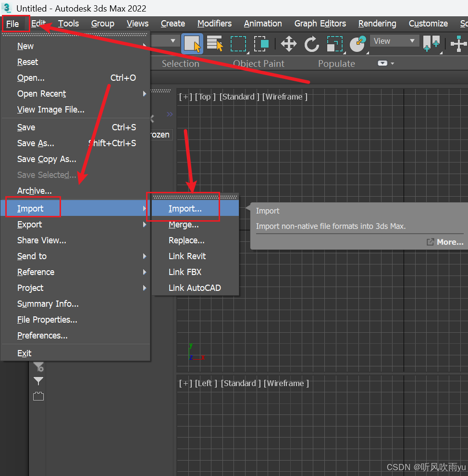The width and height of the screenshot is (468, 476).
Task: Choose Save As... entry
Action: coord(75,143)
